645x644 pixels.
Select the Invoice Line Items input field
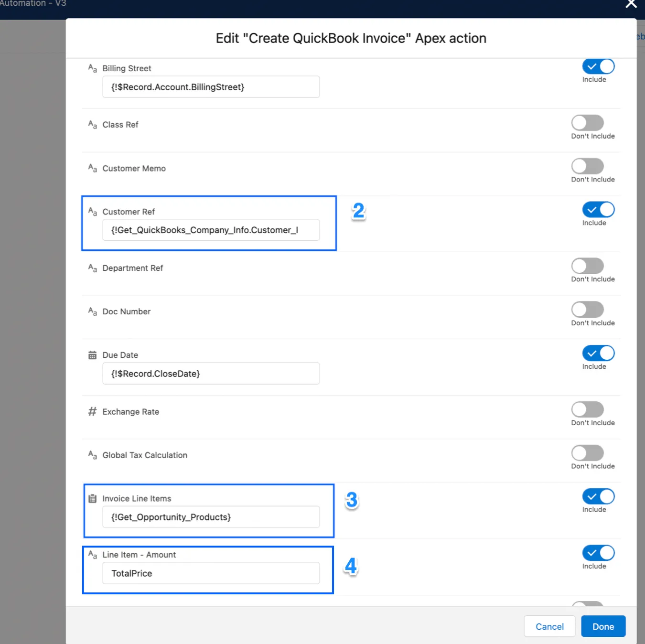211,517
